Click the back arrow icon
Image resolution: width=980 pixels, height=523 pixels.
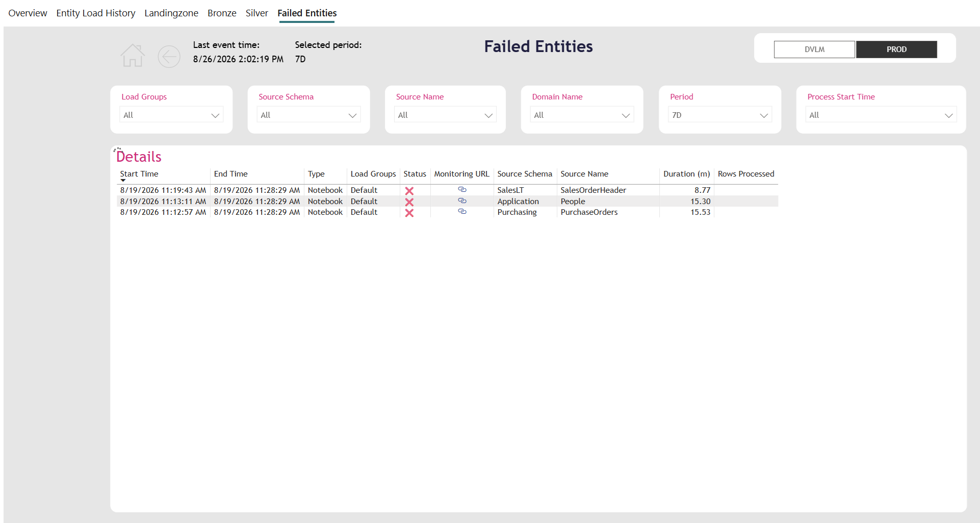(x=169, y=56)
